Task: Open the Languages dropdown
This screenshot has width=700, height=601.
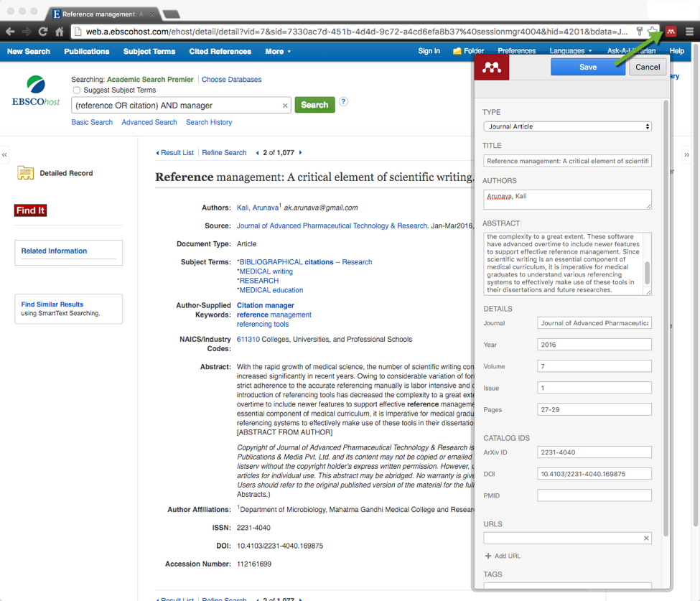Action: (571, 51)
